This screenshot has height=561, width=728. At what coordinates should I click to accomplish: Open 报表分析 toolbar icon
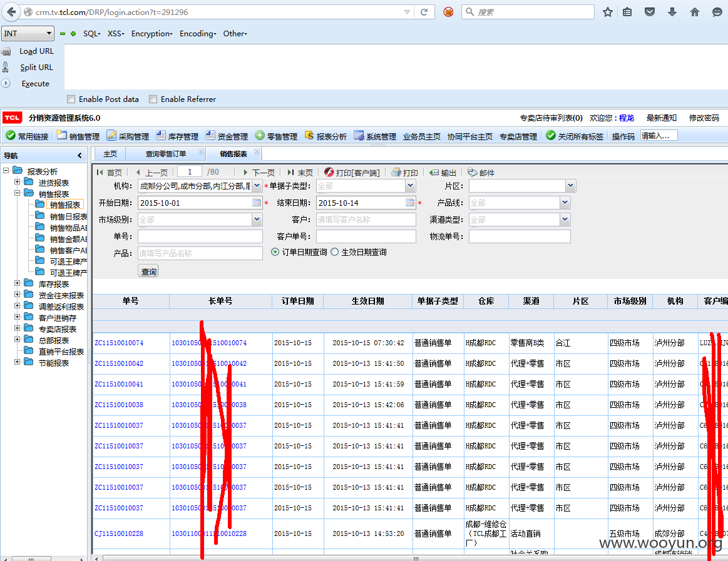(x=309, y=135)
